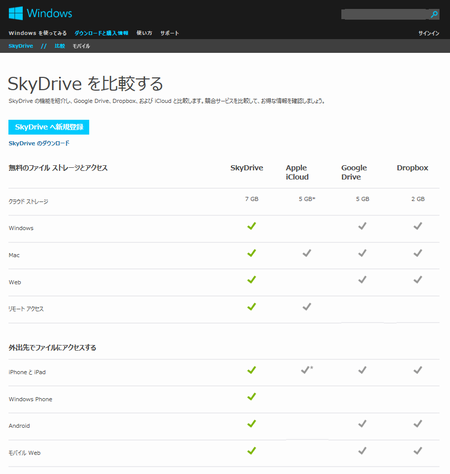Click Google Drive checkmark in Android row
Viewport: 450px width, 474px height.
pos(362,424)
